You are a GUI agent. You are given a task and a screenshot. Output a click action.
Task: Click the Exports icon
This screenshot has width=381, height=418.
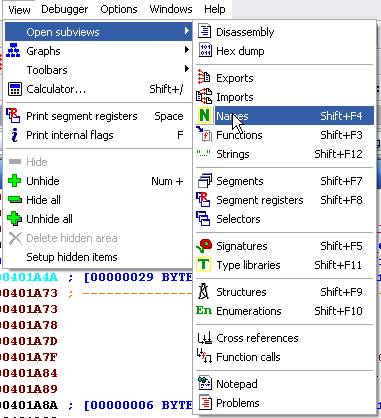pos(204,77)
